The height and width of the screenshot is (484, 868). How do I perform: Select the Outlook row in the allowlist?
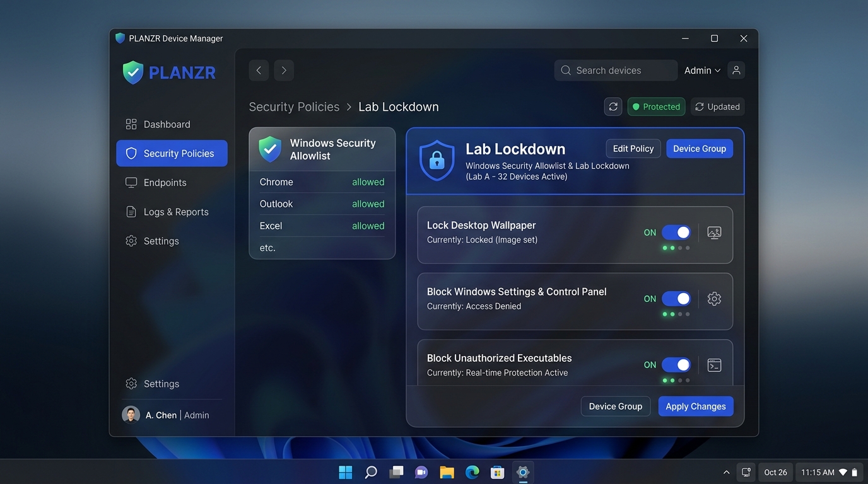click(322, 204)
